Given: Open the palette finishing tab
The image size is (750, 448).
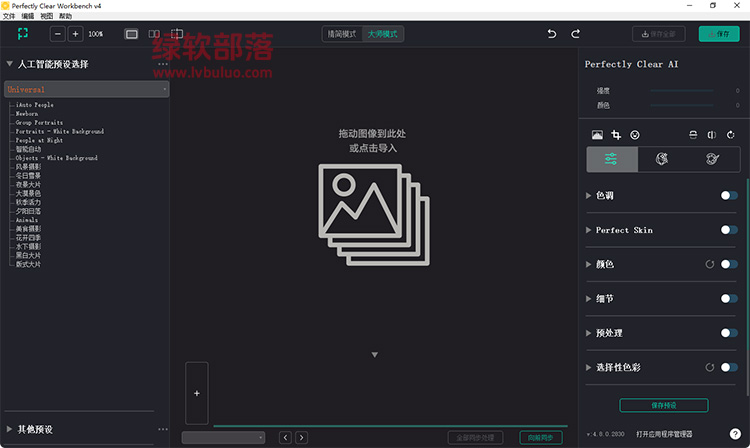Looking at the screenshot, I should (713, 159).
